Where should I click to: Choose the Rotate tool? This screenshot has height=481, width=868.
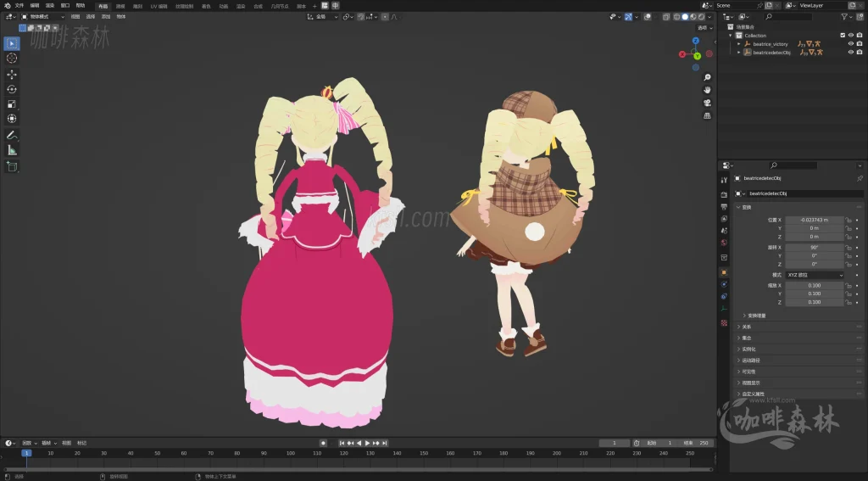(x=12, y=89)
